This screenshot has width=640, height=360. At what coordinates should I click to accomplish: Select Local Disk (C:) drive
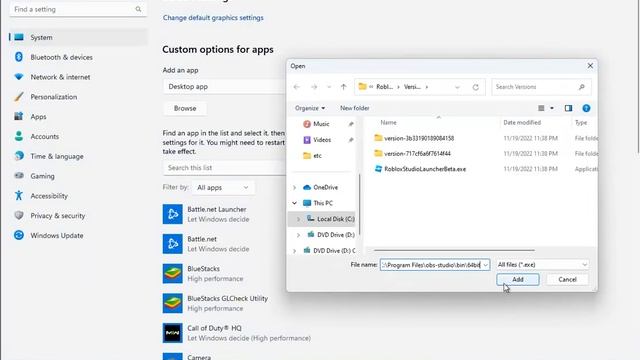[335, 219]
